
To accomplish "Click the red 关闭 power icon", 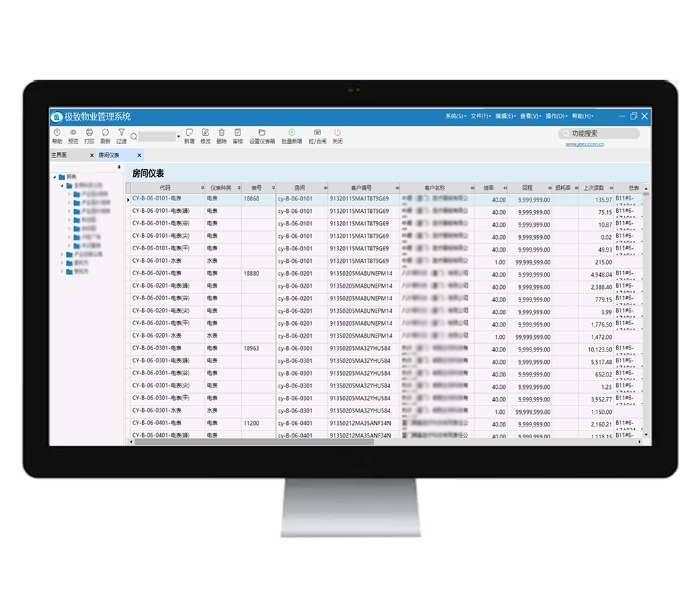I will [x=338, y=132].
